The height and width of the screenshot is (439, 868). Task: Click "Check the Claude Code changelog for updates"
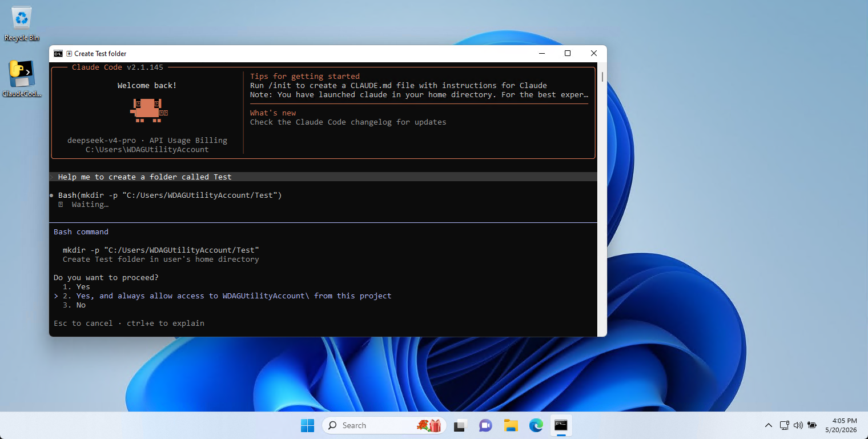coord(348,122)
